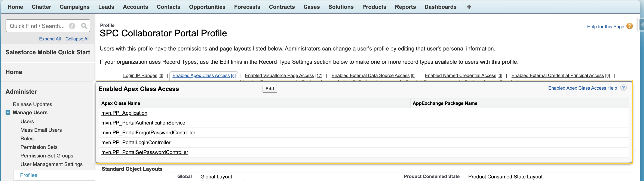Open the Opportunities tab
The height and width of the screenshot is (181, 644).
[x=207, y=7]
